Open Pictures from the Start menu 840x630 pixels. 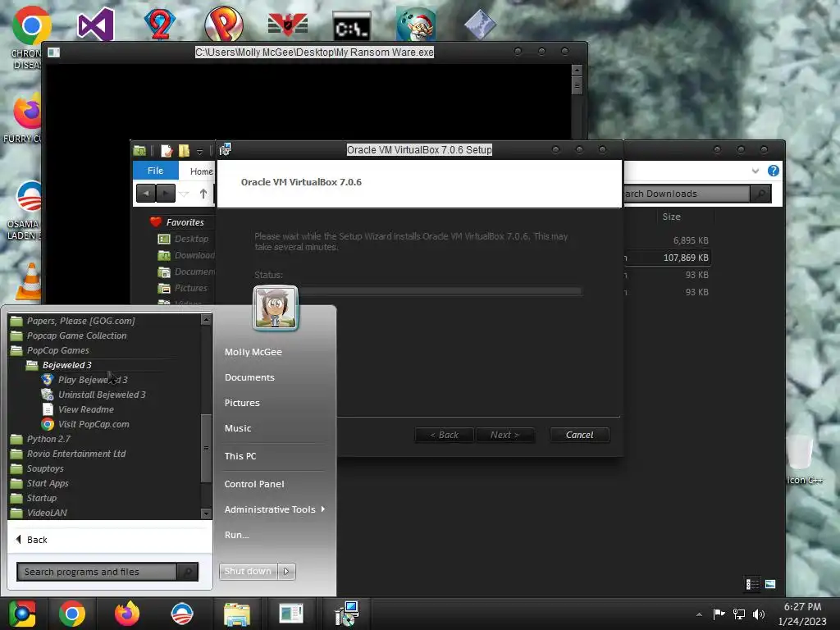click(242, 403)
